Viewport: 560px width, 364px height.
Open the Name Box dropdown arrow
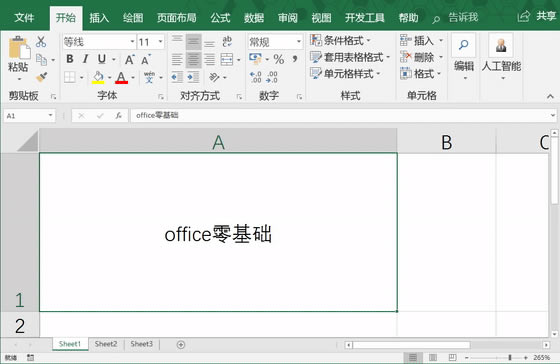coord(50,115)
